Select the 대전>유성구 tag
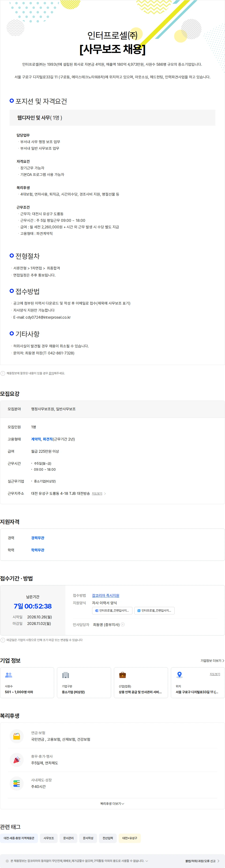This screenshot has height=868, width=225. (x=130, y=838)
